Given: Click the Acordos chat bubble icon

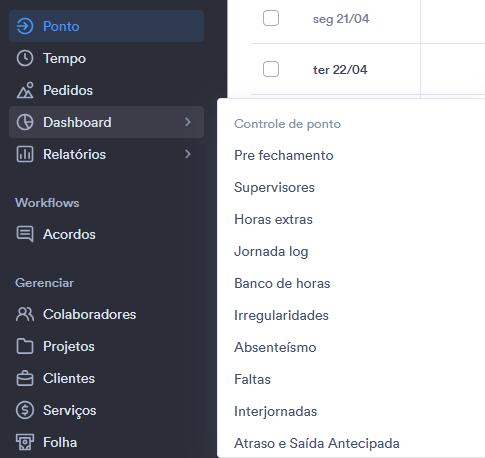Looking at the screenshot, I should (x=25, y=234).
